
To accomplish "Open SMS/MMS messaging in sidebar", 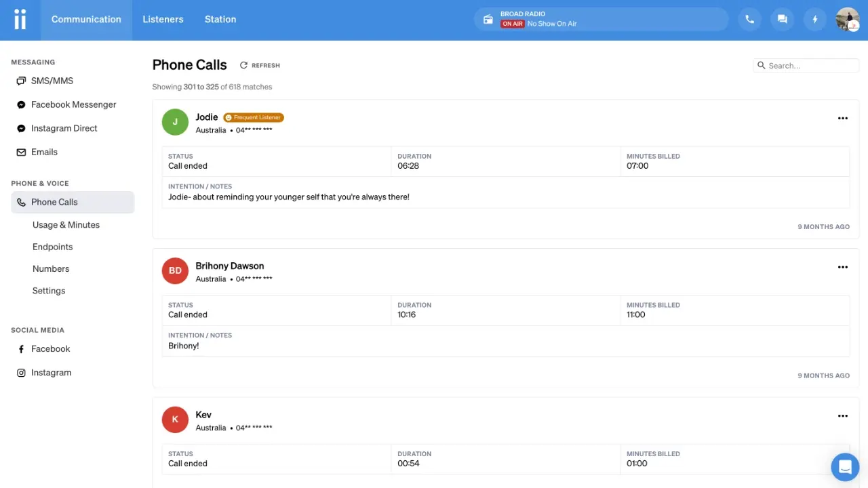I will [x=52, y=81].
